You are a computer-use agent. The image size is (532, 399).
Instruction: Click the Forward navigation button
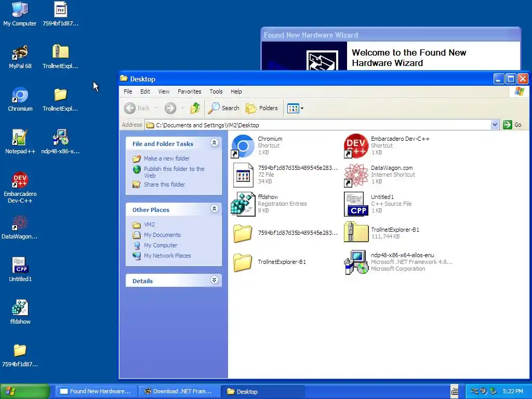[x=170, y=108]
